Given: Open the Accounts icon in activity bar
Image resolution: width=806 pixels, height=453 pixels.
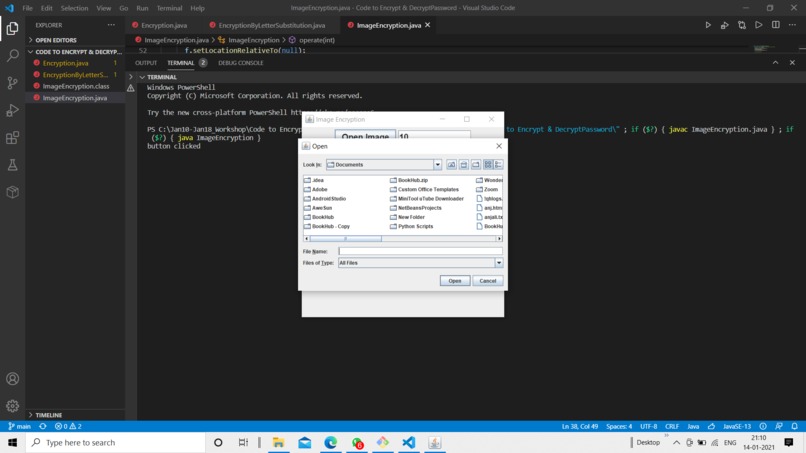Looking at the screenshot, I should 12,379.
